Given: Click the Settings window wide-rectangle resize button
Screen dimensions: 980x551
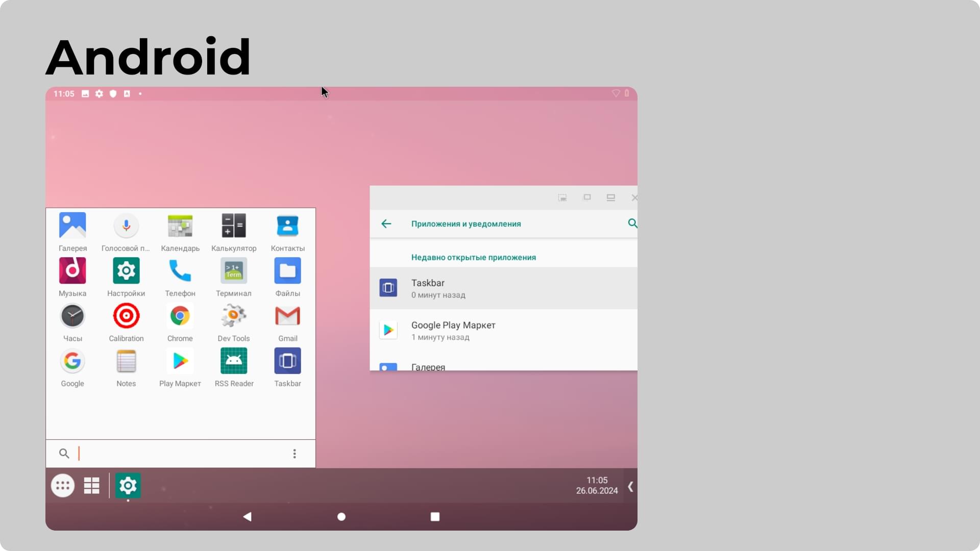Looking at the screenshot, I should pos(611,197).
